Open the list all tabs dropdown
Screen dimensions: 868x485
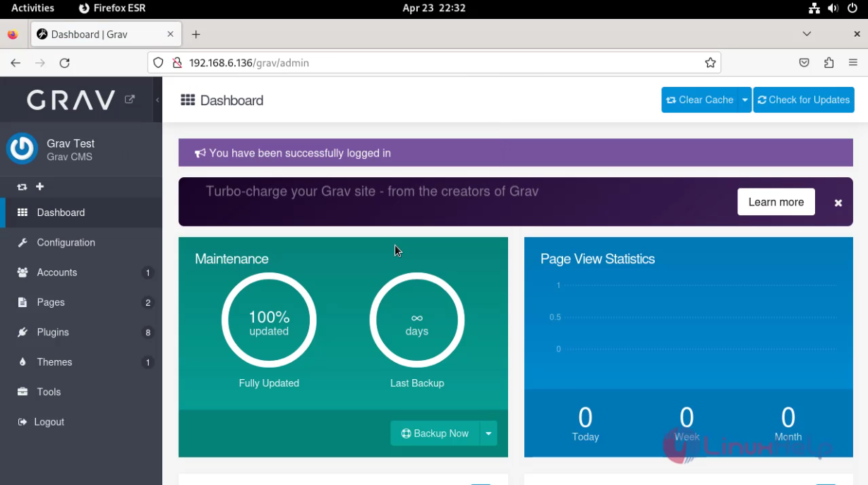(x=807, y=34)
